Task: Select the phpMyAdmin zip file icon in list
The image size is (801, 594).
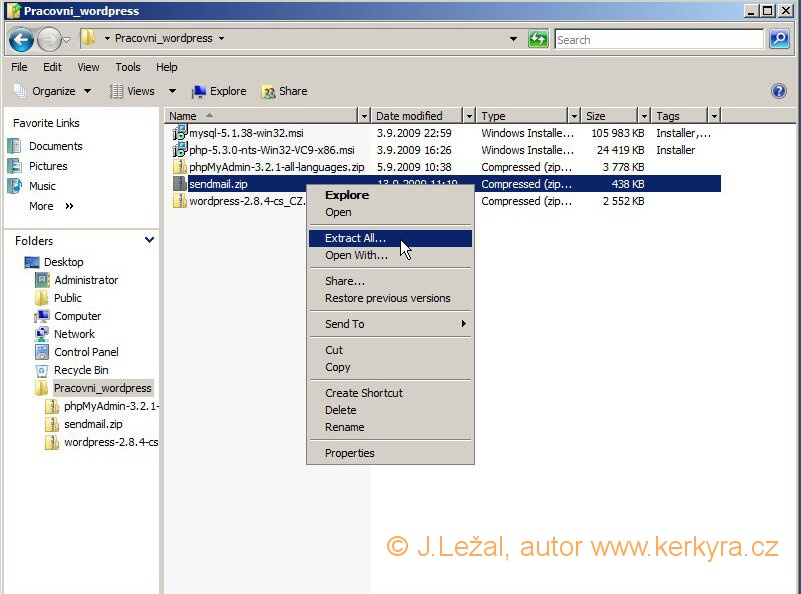Action: click(x=180, y=167)
